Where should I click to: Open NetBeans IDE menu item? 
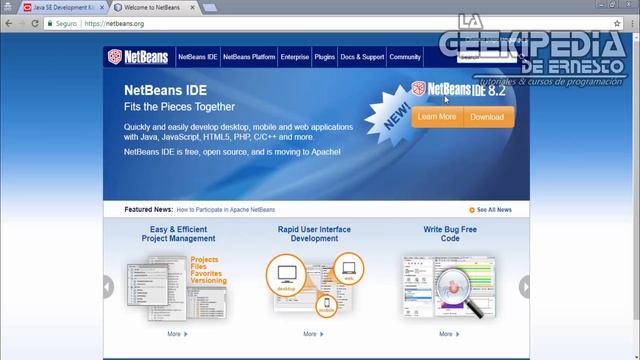click(198, 57)
